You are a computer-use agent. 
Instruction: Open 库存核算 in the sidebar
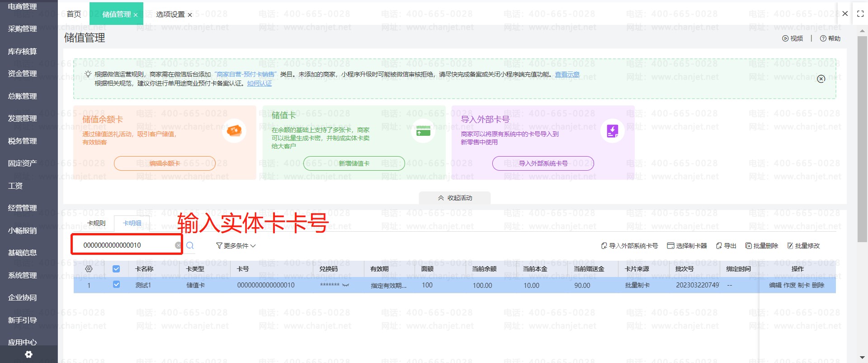click(23, 52)
